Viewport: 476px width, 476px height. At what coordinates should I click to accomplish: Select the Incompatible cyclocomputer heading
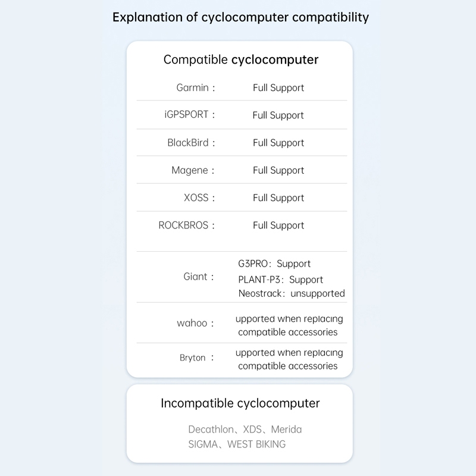click(240, 403)
